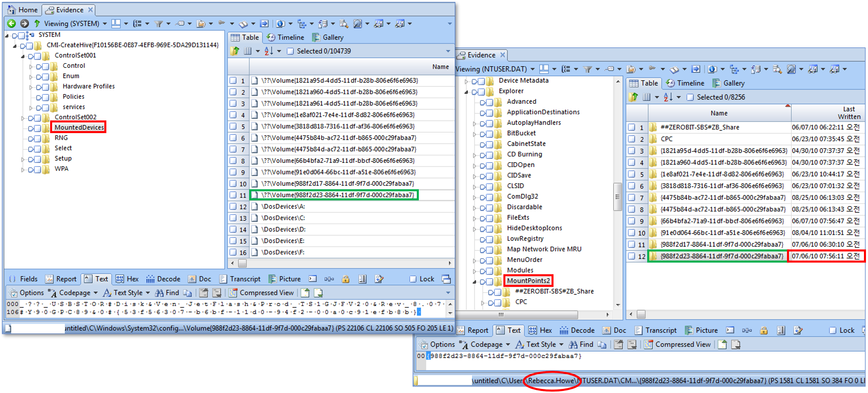Check the box for \DosDevices\C: row 13
The image size is (868, 393).
point(233,218)
